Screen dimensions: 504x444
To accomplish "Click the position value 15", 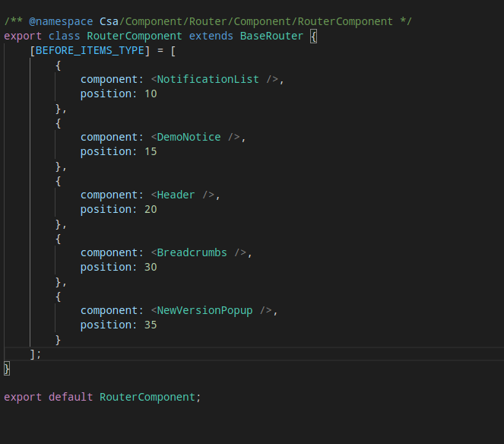I will (151, 152).
